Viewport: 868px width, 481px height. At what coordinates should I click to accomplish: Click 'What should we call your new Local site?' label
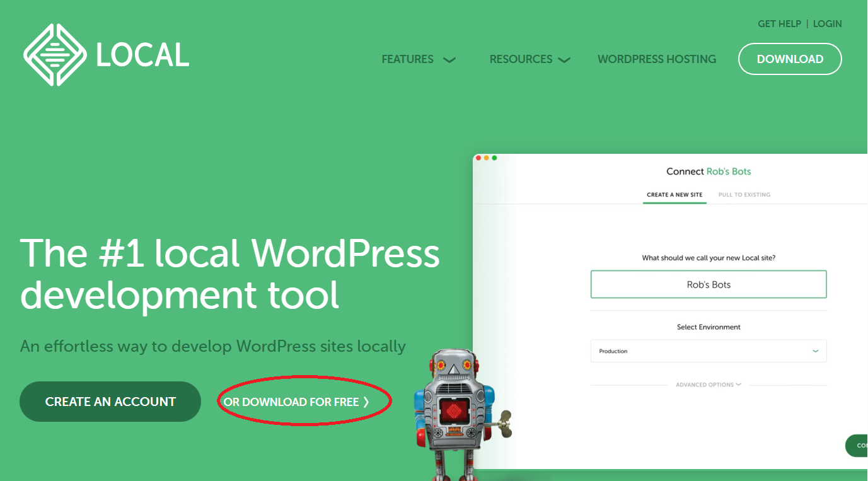709,258
